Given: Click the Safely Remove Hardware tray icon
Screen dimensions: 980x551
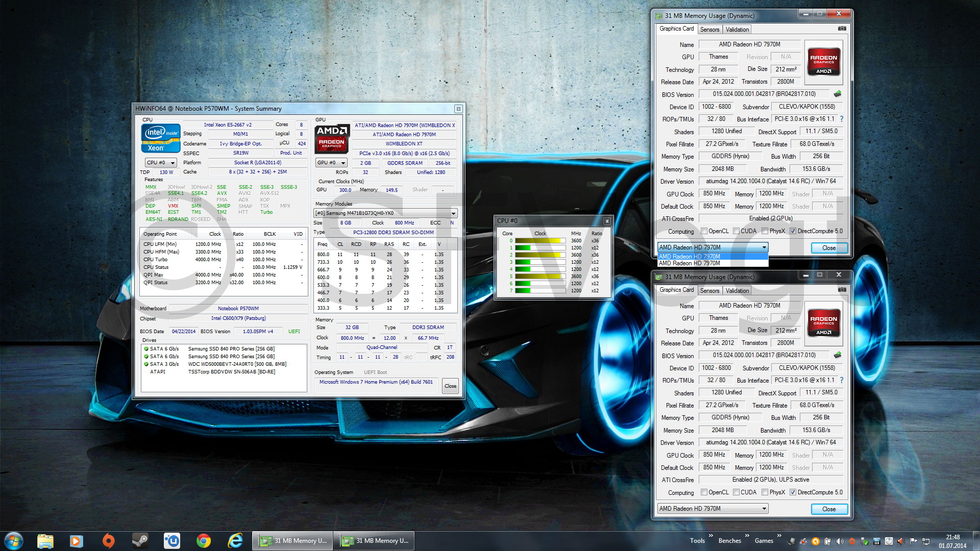Looking at the screenshot, I should point(864,541).
